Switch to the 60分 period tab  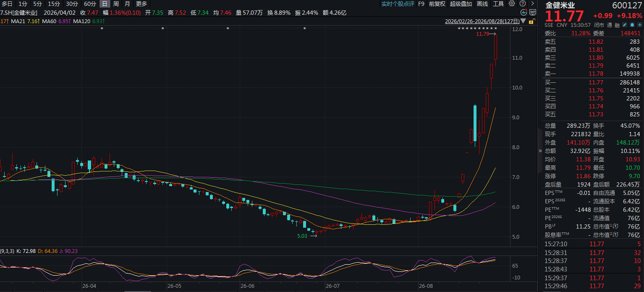[x=90, y=4]
